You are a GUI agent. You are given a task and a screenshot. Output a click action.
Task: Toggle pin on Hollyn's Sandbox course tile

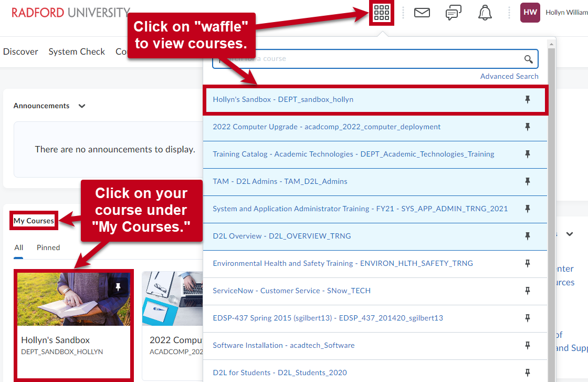[x=118, y=286]
